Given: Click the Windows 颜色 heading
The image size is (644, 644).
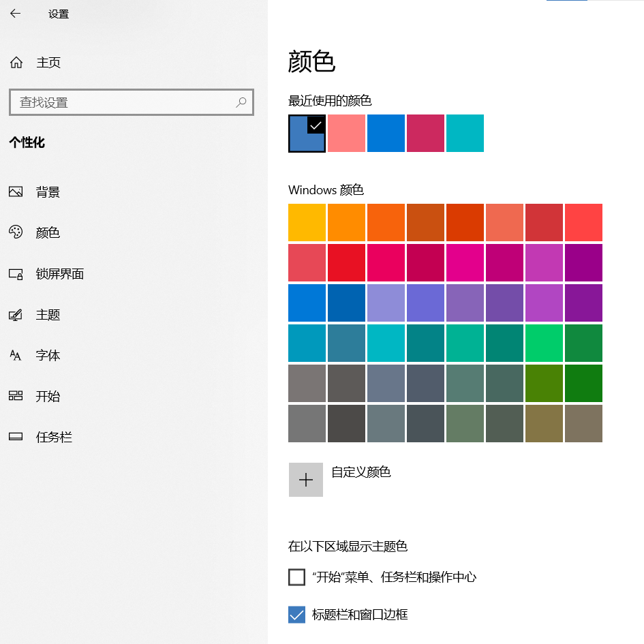Looking at the screenshot, I should [326, 189].
